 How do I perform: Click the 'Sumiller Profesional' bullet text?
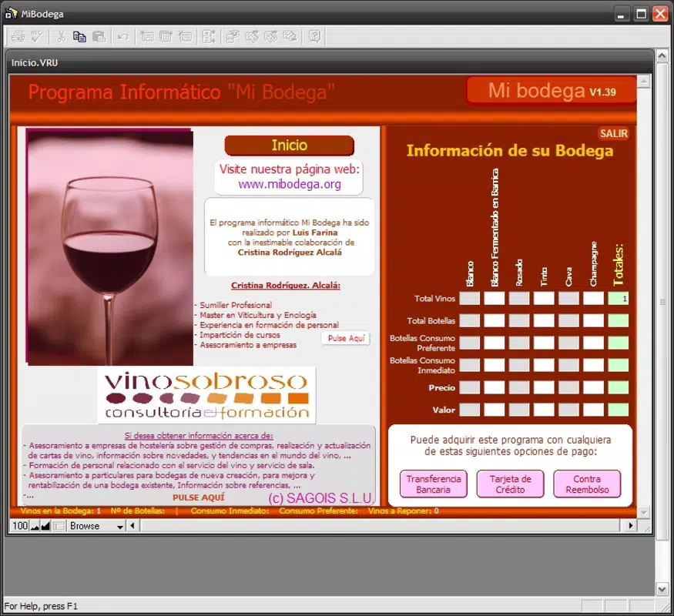click(236, 305)
